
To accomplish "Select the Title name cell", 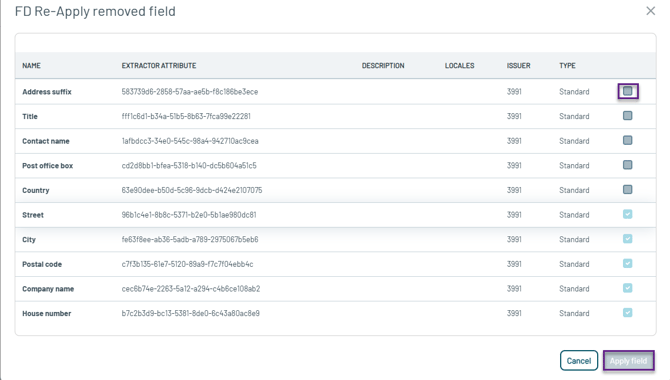I will pyautogui.click(x=30, y=116).
